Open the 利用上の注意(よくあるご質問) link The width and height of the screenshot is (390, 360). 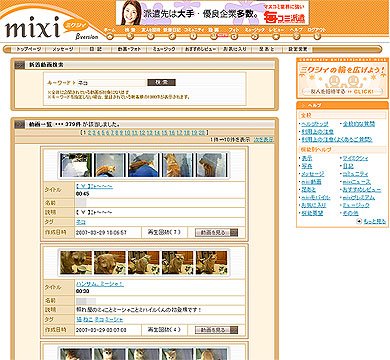pyautogui.click(x=337, y=140)
